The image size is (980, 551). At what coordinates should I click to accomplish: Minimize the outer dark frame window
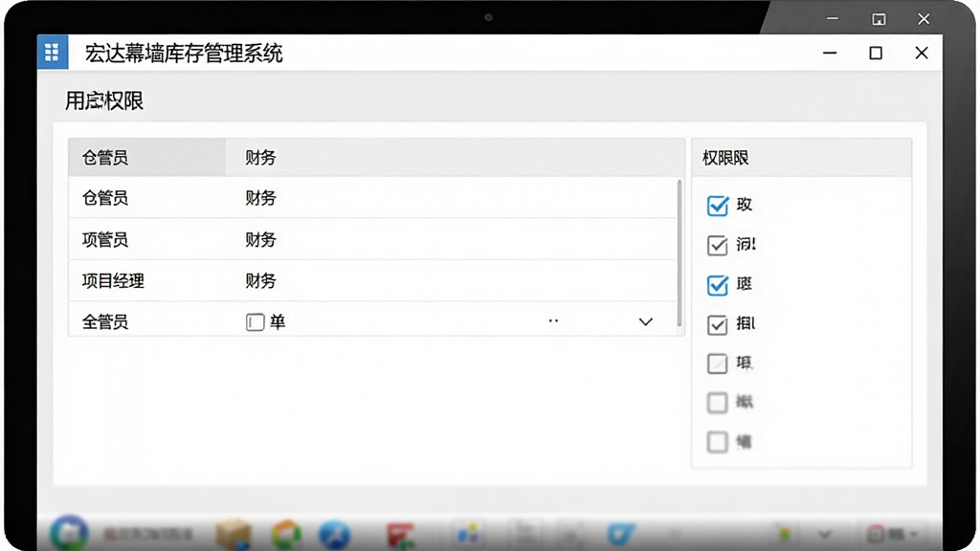coord(833,19)
